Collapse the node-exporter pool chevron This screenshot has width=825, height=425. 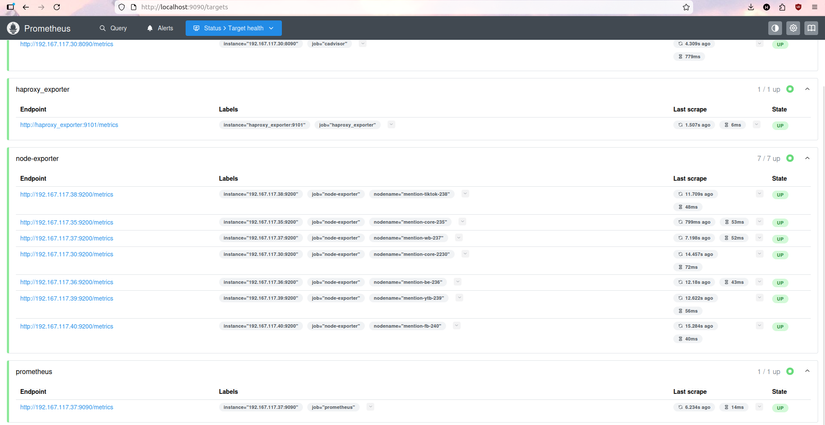[x=807, y=158]
